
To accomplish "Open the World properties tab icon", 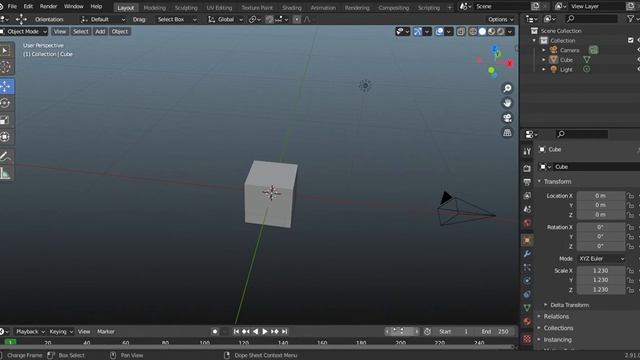I will point(527,222).
